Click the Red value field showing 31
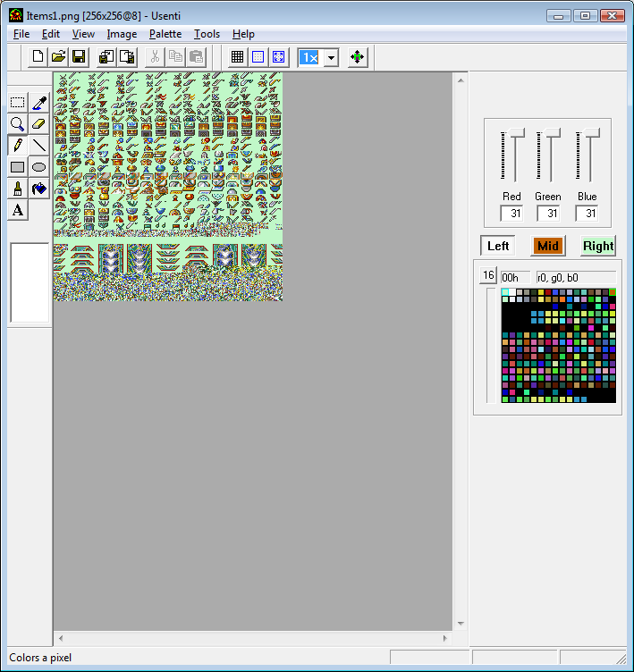Image resolution: width=634 pixels, height=672 pixels. (511, 214)
